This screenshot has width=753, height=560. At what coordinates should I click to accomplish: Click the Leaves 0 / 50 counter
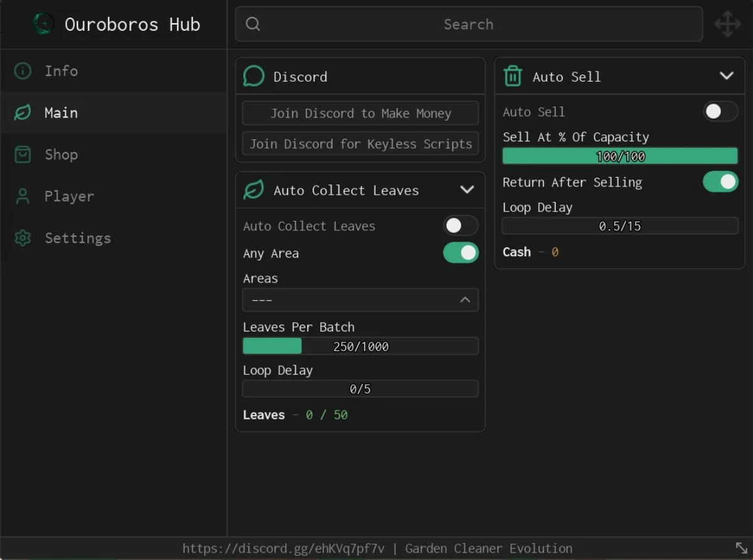pyautogui.click(x=295, y=415)
